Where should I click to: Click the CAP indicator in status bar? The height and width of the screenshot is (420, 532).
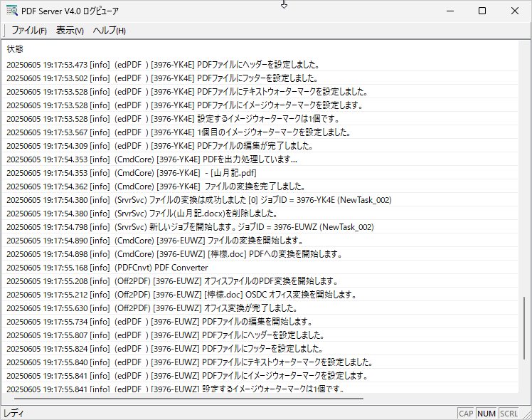[x=466, y=414]
